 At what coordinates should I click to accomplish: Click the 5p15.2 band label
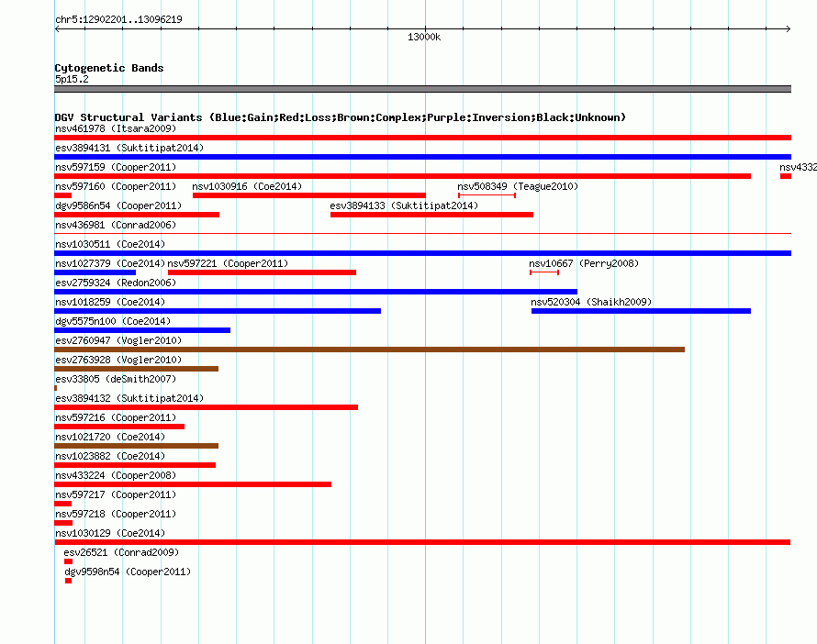click(x=72, y=79)
